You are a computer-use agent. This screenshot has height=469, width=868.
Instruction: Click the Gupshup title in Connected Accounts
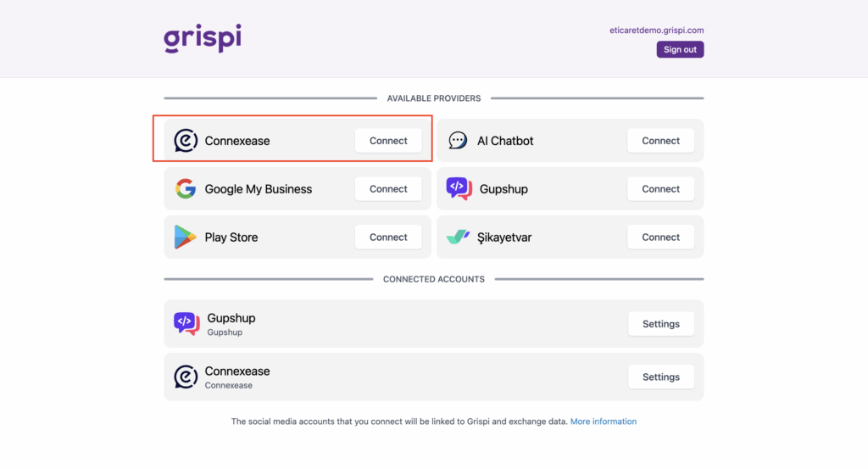pos(231,318)
